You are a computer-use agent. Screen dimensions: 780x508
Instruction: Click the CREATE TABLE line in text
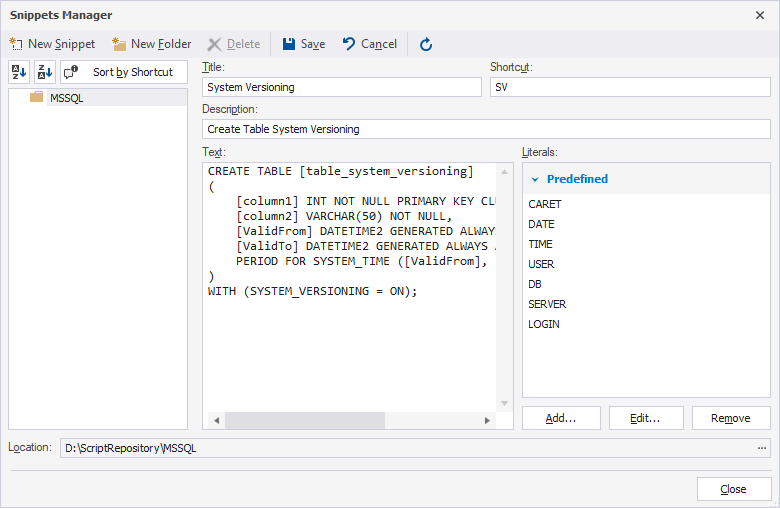[341, 171]
